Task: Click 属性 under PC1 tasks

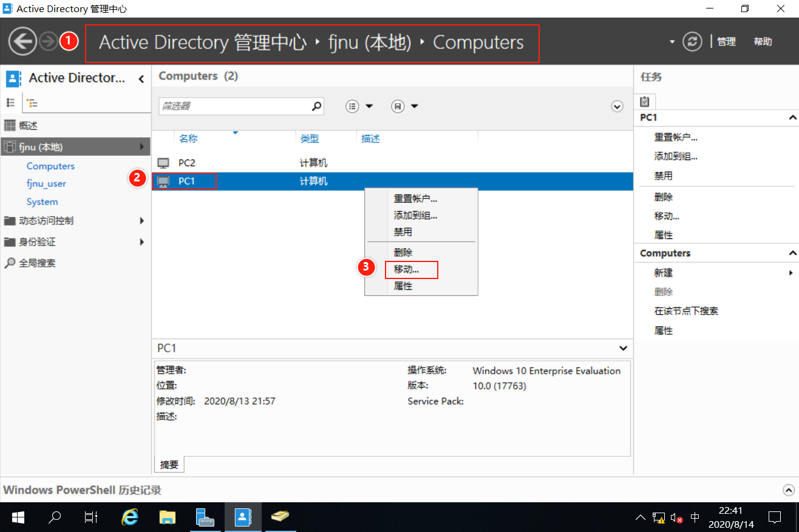Action: click(x=664, y=235)
